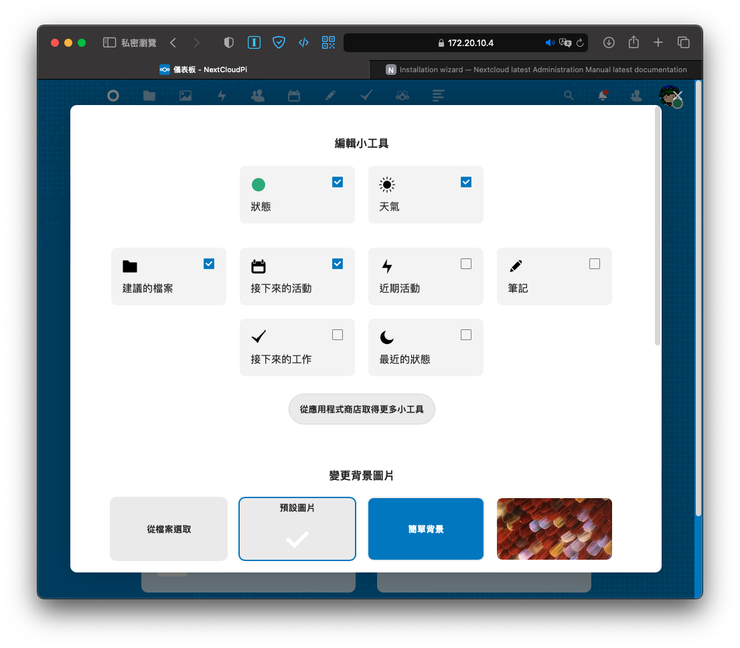Screen dimensions: 740x648
Task: Open the Tasks checkmark icon in top bar
Action: [x=366, y=96]
